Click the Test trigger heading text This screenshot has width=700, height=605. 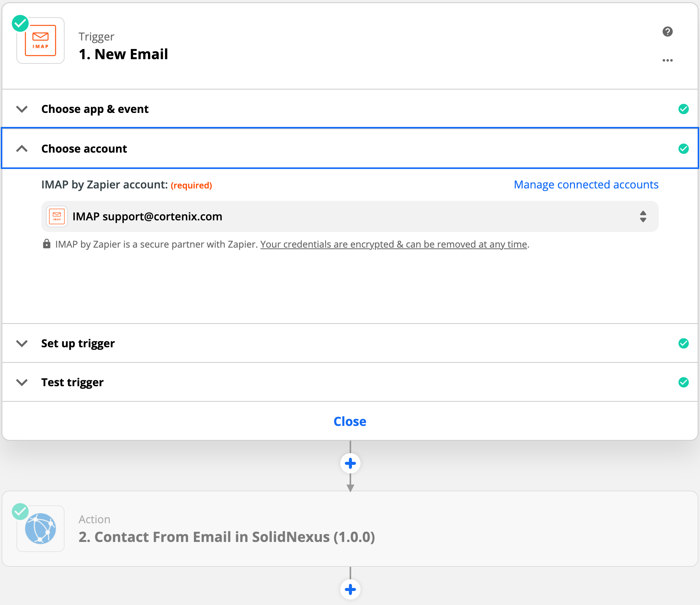tap(72, 382)
